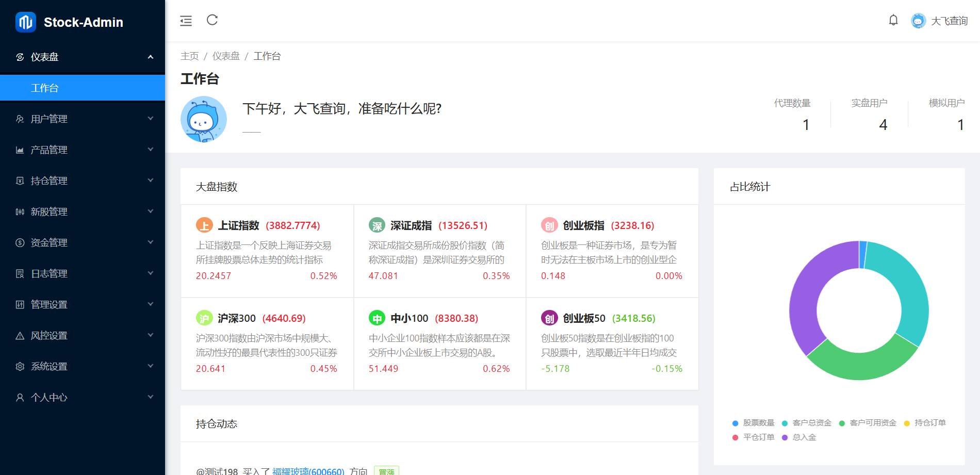Image resolution: width=980 pixels, height=475 pixels.
Task: Click the Stock-Admin logo icon
Action: pos(25,22)
